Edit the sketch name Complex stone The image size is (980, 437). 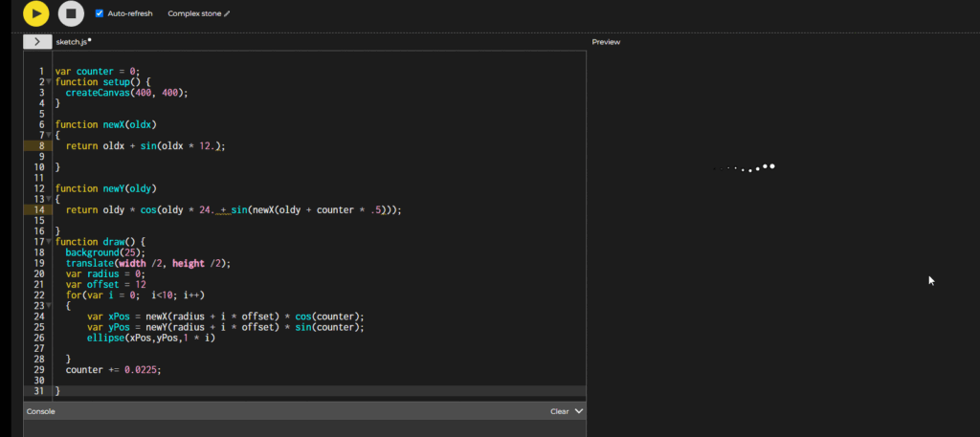(227, 13)
